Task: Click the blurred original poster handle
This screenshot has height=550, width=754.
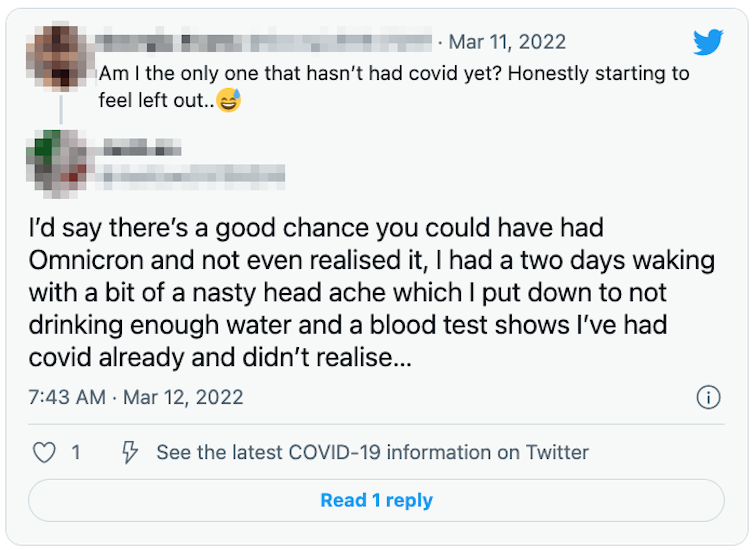Action: (x=340, y=42)
